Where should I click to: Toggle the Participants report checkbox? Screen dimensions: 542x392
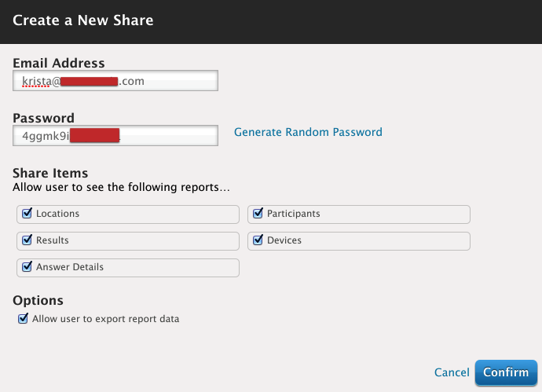point(258,214)
